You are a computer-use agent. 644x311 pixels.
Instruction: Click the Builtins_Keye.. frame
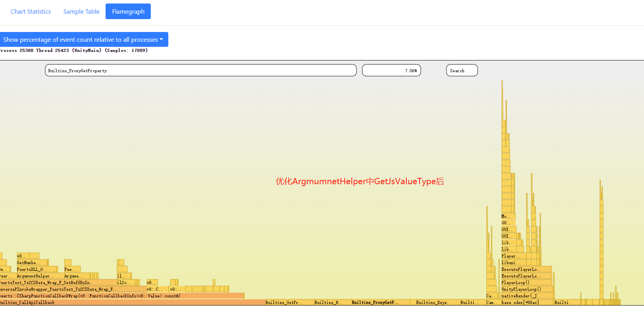(x=438, y=302)
